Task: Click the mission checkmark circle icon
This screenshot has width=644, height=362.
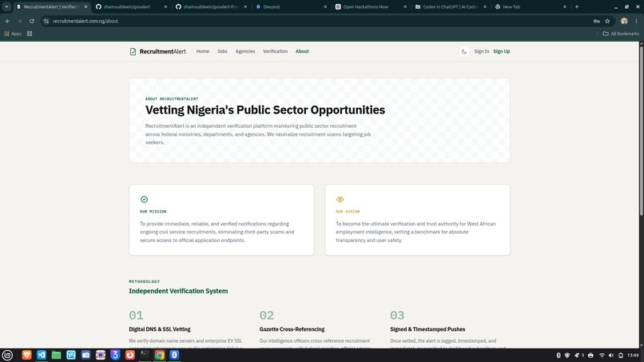Action: click(144, 199)
